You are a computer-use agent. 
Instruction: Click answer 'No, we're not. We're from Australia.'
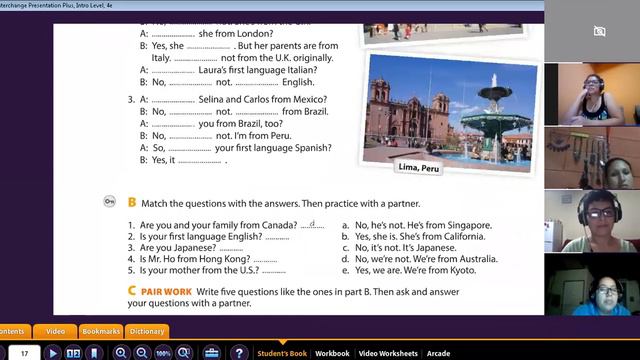(x=426, y=259)
